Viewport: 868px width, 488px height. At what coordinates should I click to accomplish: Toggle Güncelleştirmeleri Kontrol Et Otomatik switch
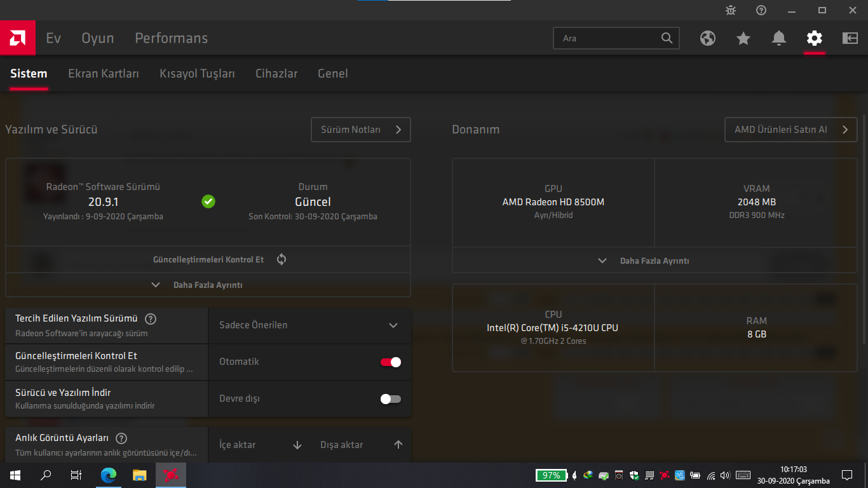391,362
